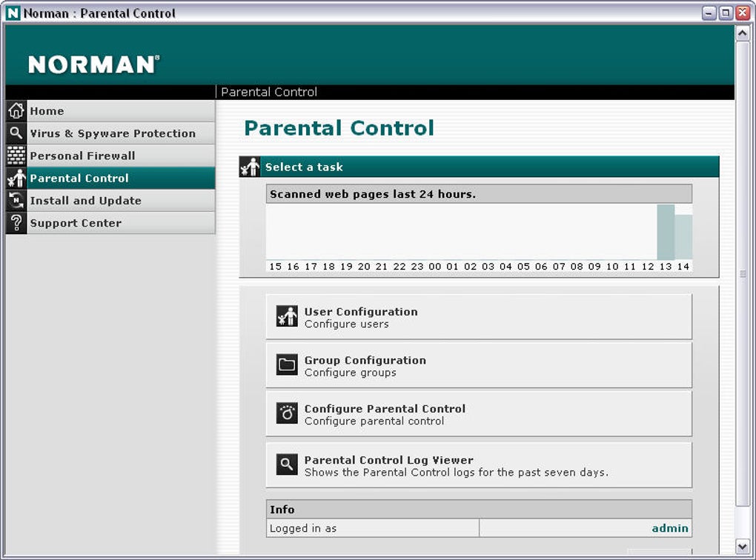Open User Configuration task

click(479, 316)
